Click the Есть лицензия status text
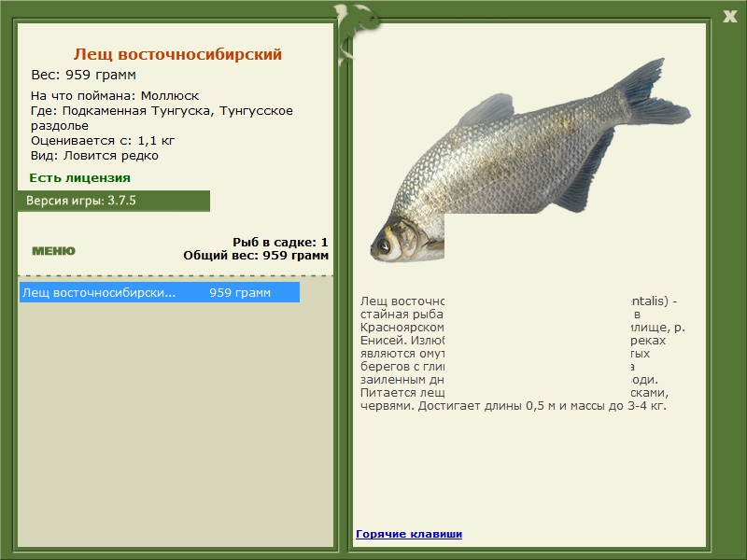Viewport: 747px width, 560px height. 79,178
